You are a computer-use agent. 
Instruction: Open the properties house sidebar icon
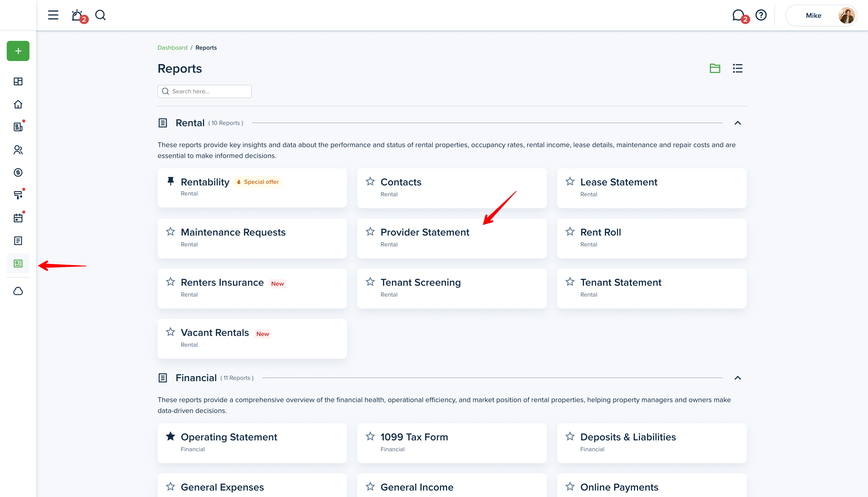pos(18,104)
